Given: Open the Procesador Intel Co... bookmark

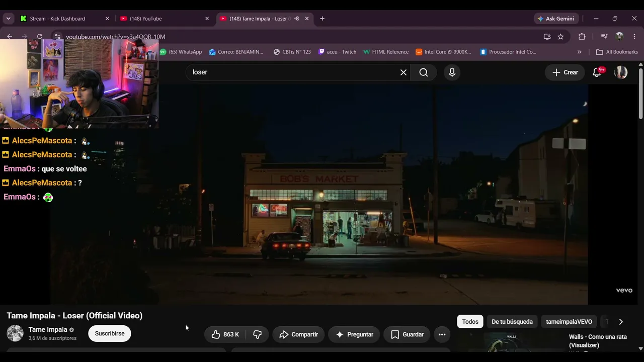Looking at the screenshot, I should pos(508,52).
